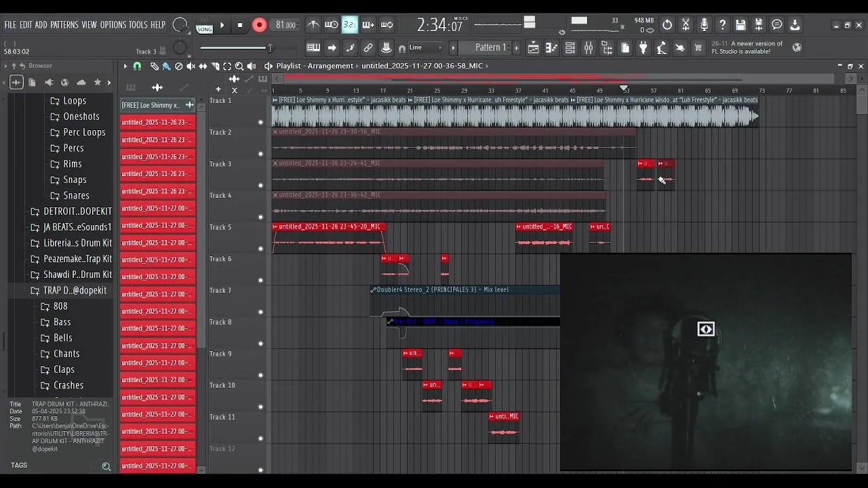Open the PATTERNS menu
Viewport: 868px width, 488px height.
click(x=64, y=25)
